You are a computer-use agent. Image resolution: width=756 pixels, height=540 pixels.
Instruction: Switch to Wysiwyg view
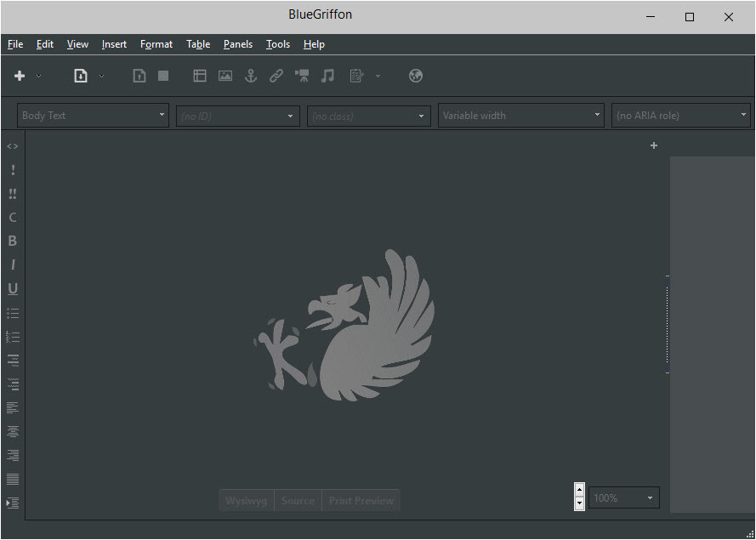pyautogui.click(x=247, y=501)
